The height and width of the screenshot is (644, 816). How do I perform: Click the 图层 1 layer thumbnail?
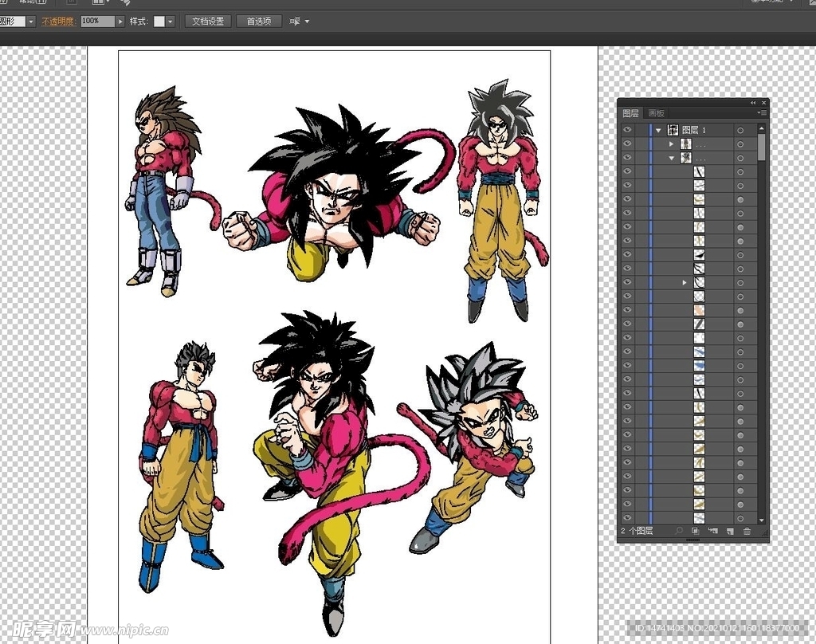(673, 130)
